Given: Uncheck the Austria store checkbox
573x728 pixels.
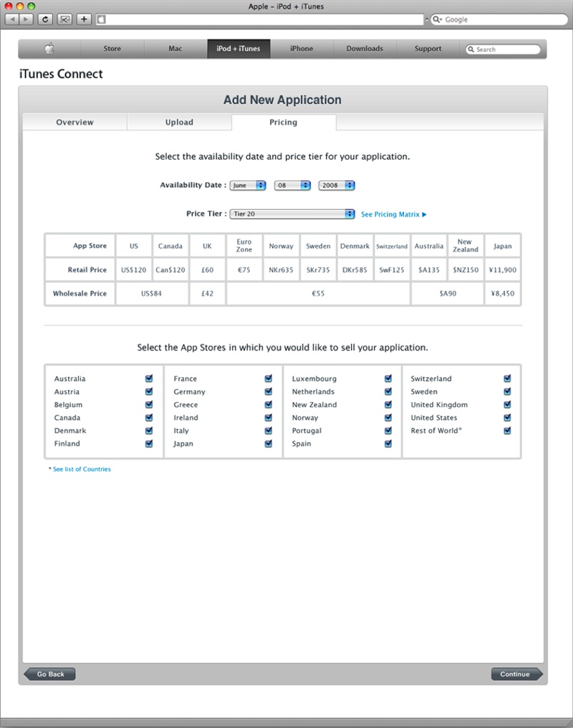Looking at the screenshot, I should (x=149, y=391).
